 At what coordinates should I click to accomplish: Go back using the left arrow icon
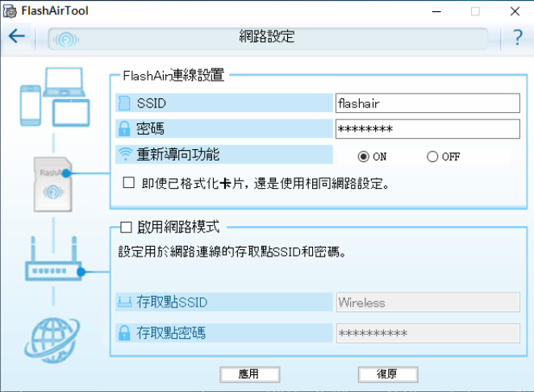[x=17, y=35]
